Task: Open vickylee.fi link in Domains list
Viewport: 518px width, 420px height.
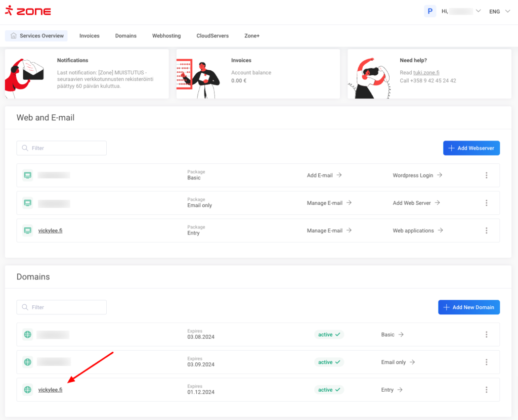Action: [x=50, y=390]
